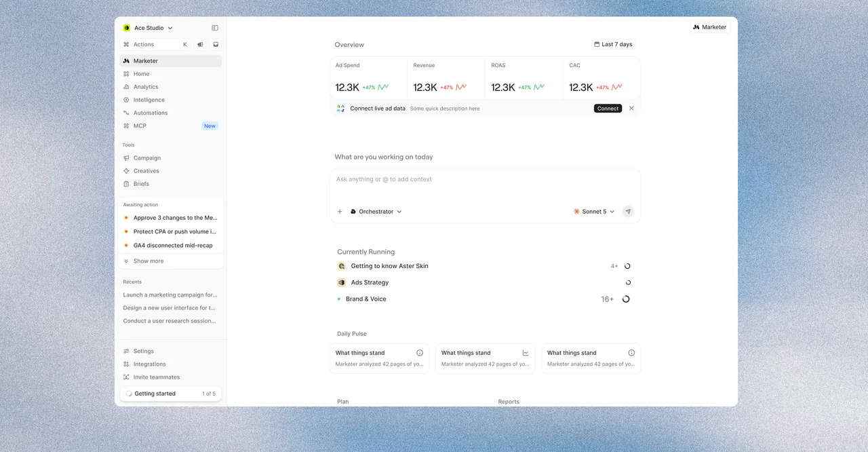
Task: Open the Orchestrator agent dropdown
Action: [x=376, y=212]
